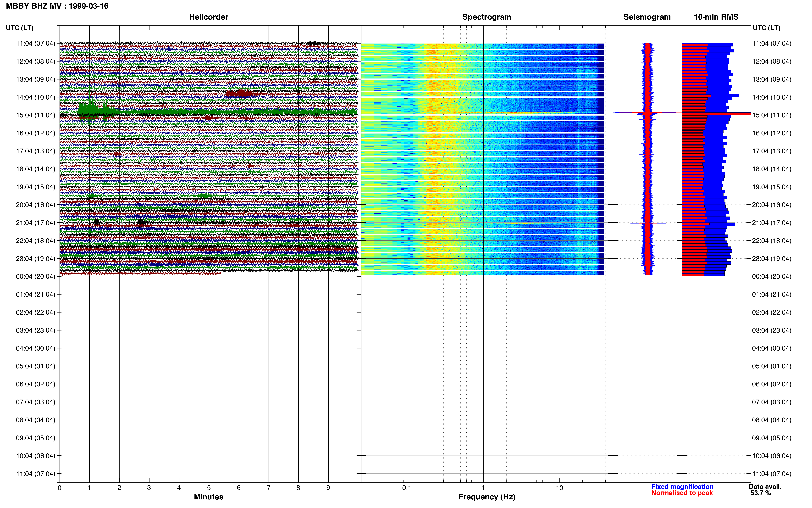Click right-axis time label '21:04 (17:04)'
The width and height of the screenshot is (812, 508).
coord(772,223)
